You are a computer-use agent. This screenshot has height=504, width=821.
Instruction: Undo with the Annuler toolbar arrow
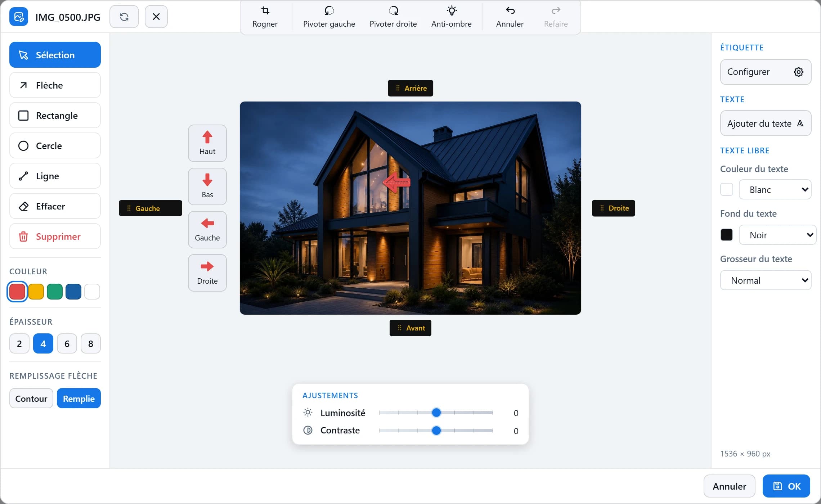coord(510,17)
